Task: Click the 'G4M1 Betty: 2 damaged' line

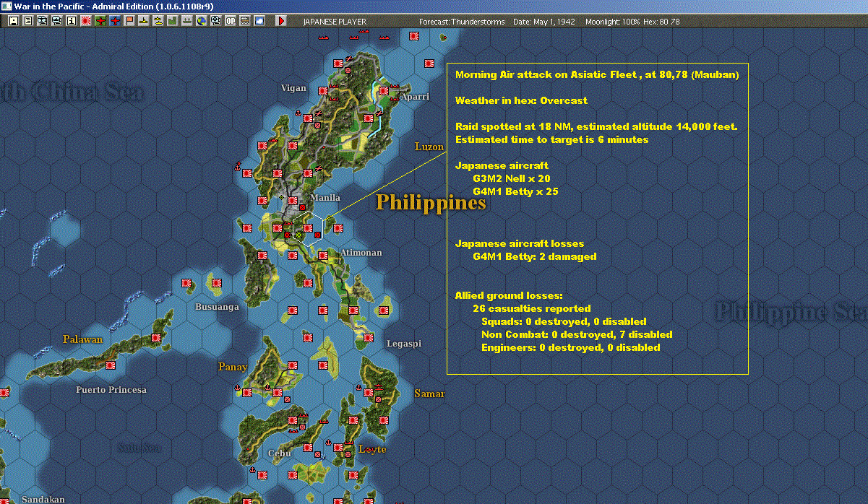Action: tap(535, 256)
